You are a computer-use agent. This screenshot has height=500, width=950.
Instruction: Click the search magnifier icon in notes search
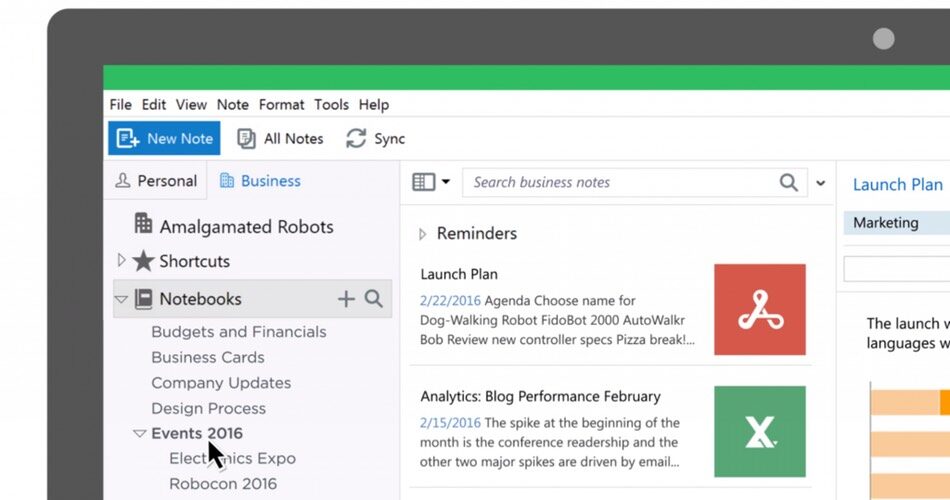tap(789, 182)
